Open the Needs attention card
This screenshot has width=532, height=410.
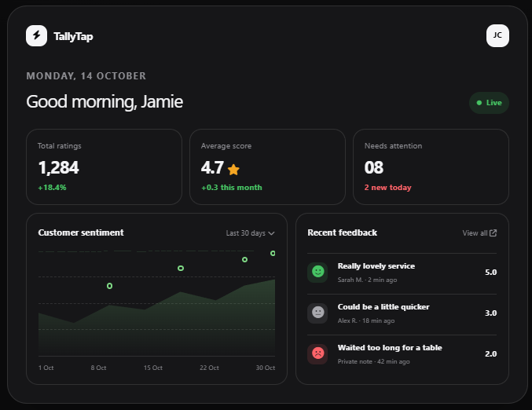coord(431,167)
